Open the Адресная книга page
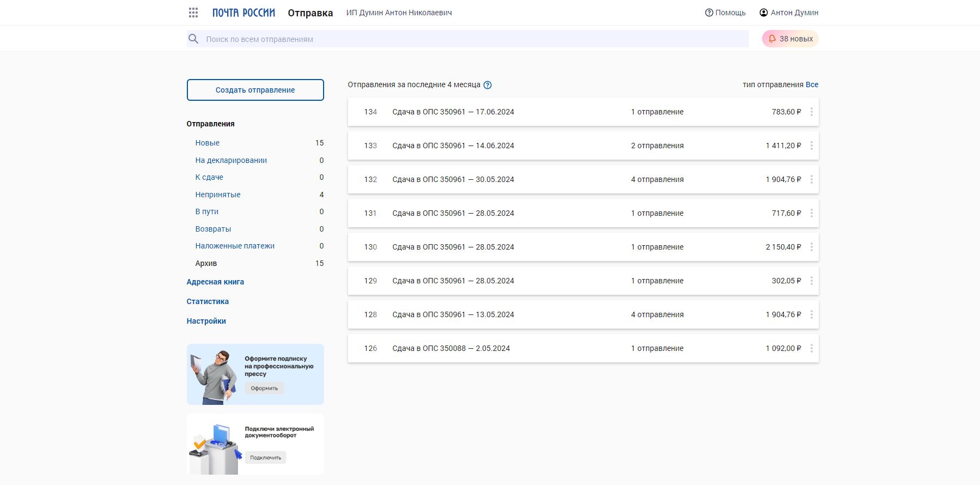 click(x=215, y=282)
